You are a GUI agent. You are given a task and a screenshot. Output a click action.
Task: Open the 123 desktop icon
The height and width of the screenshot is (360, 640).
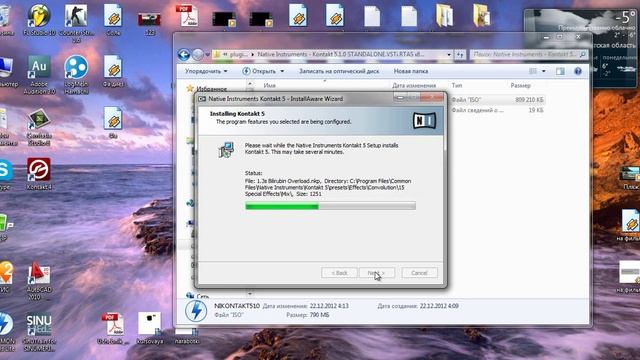[149, 22]
